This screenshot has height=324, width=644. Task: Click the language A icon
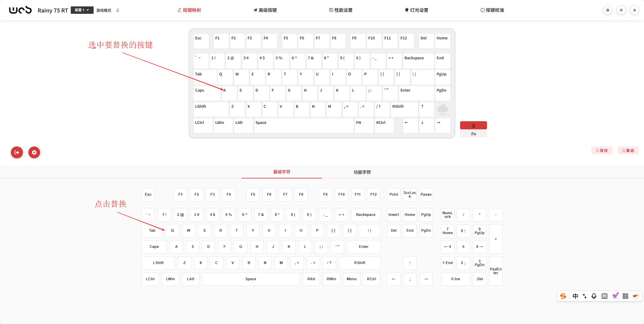point(635,10)
